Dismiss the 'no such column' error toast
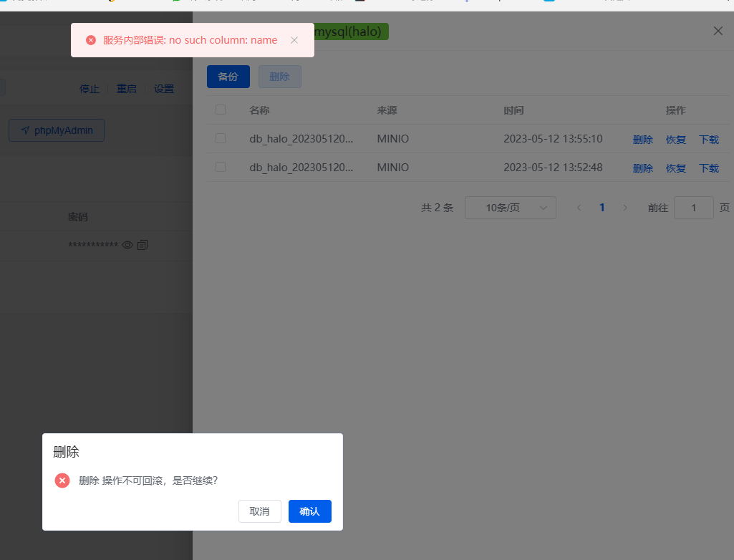734x560 pixels. tap(294, 40)
